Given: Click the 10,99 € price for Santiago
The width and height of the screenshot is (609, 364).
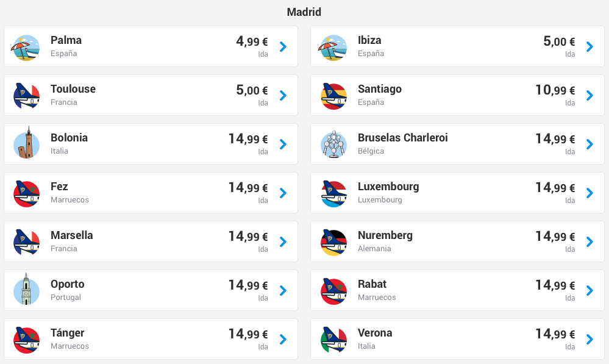Looking at the screenshot, I should coord(555,90).
